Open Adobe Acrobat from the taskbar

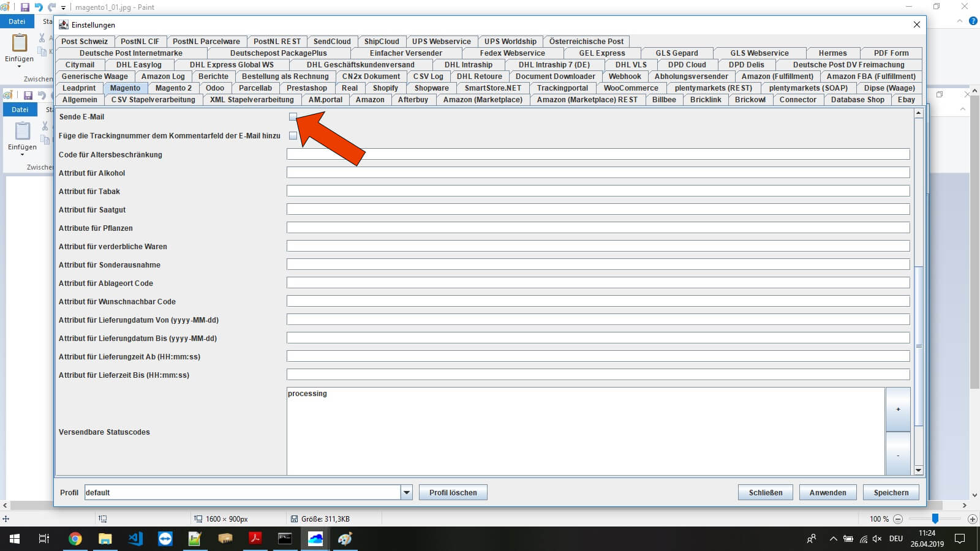255,539
